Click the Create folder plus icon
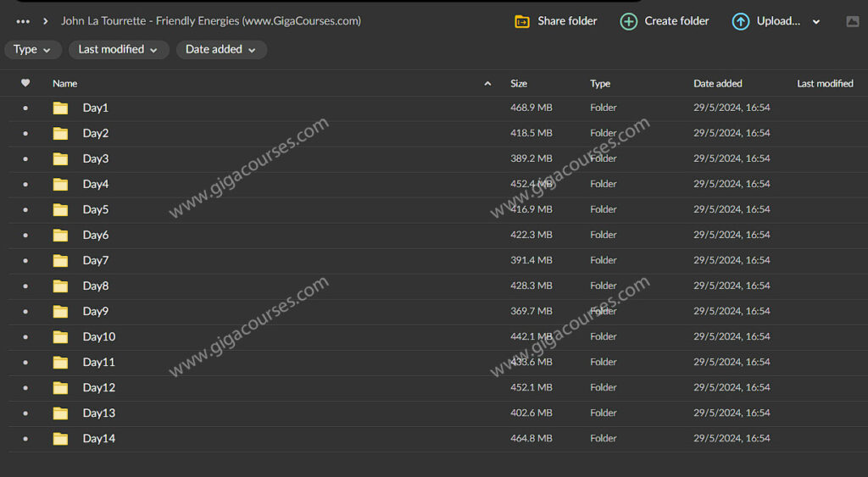868x477 pixels. click(628, 21)
